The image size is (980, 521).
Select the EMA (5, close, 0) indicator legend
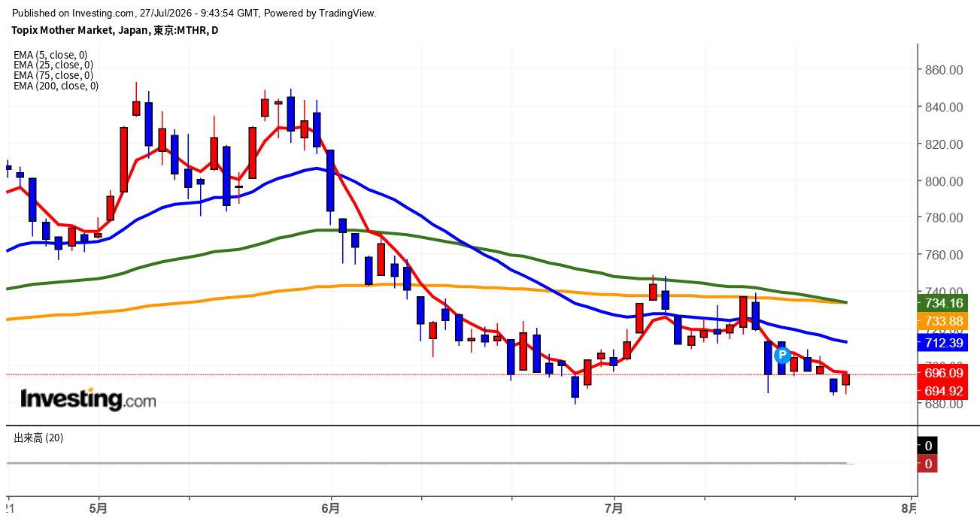point(50,54)
